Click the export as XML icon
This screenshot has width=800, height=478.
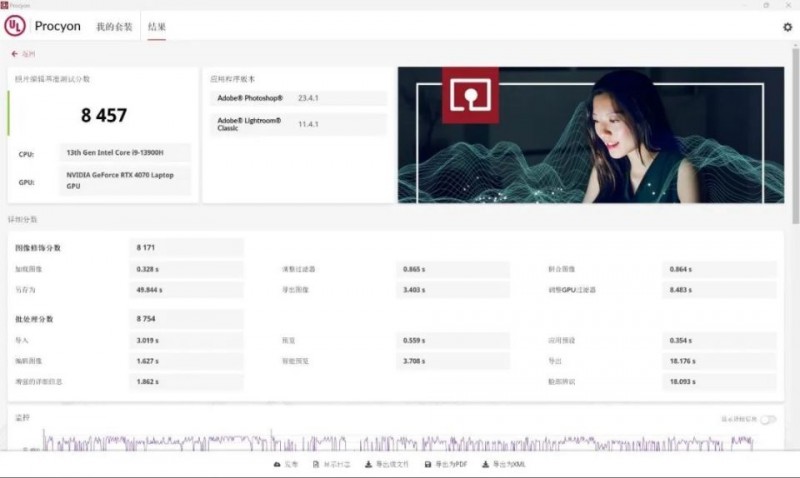point(486,465)
